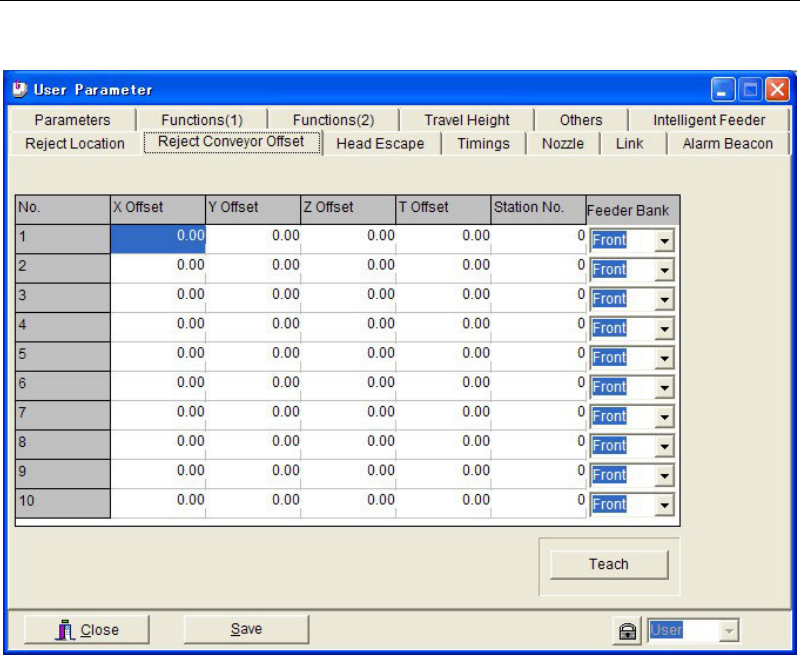Select X Offset cell in row 1
800x655 pixels.
click(158, 237)
